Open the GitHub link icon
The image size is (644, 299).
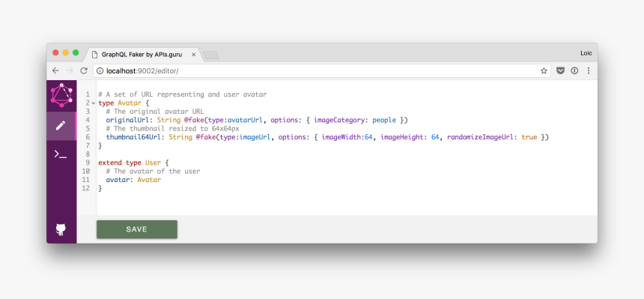point(61,229)
